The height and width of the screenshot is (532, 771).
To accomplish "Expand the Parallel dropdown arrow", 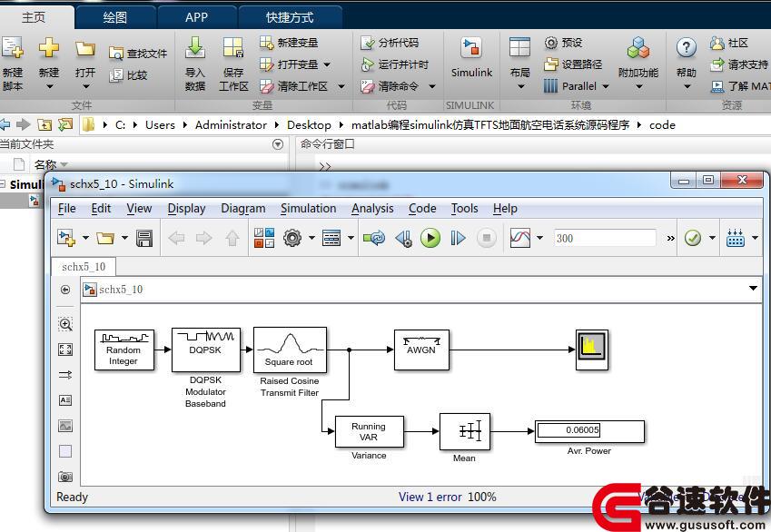I will pos(606,86).
